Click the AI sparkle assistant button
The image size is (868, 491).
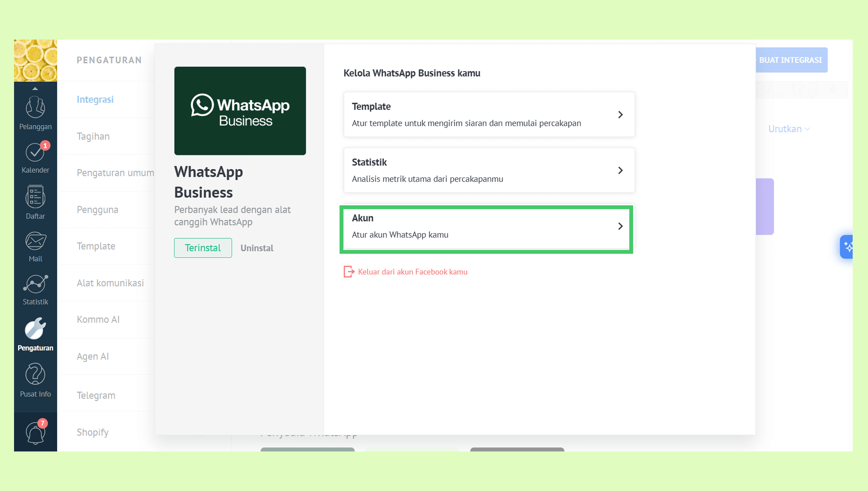click(x=847, y=247)
